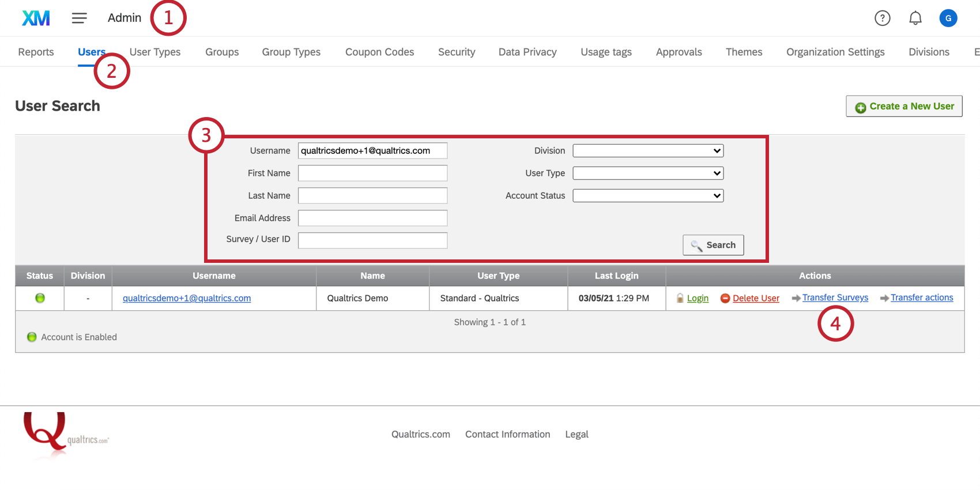Viewport: 980px width, 490px height.
Task: Click the red Delete User icon
Action: (x=725, y=298)
